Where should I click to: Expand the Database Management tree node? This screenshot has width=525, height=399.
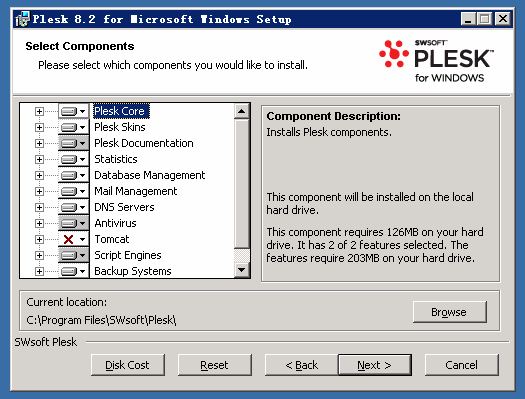(39, 175)
